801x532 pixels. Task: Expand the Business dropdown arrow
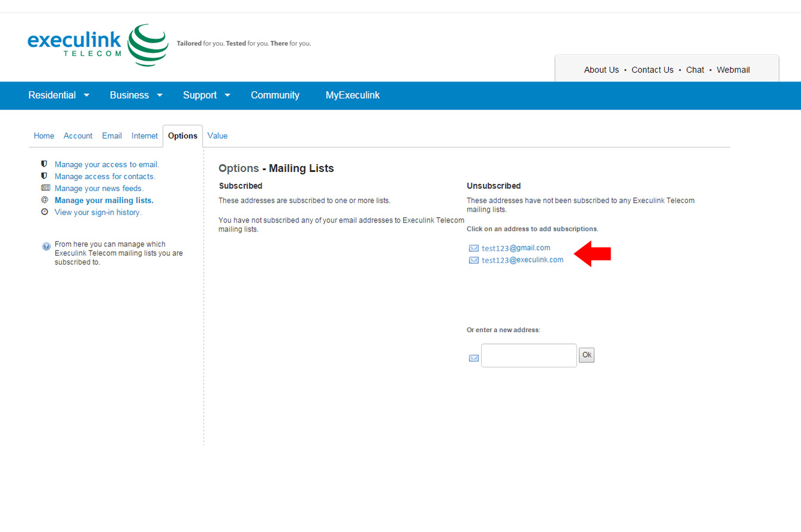pos(160,95)
